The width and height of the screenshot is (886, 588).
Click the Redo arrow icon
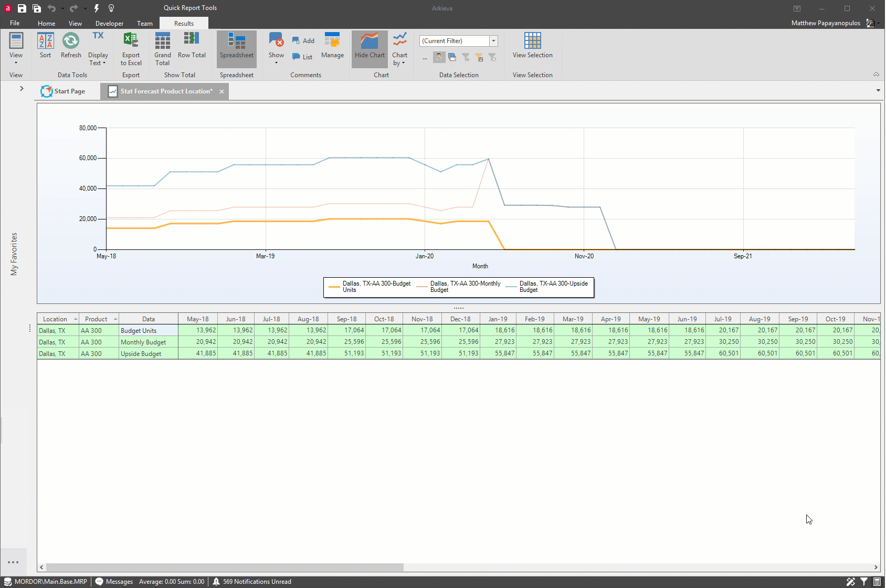pos(73,8)
